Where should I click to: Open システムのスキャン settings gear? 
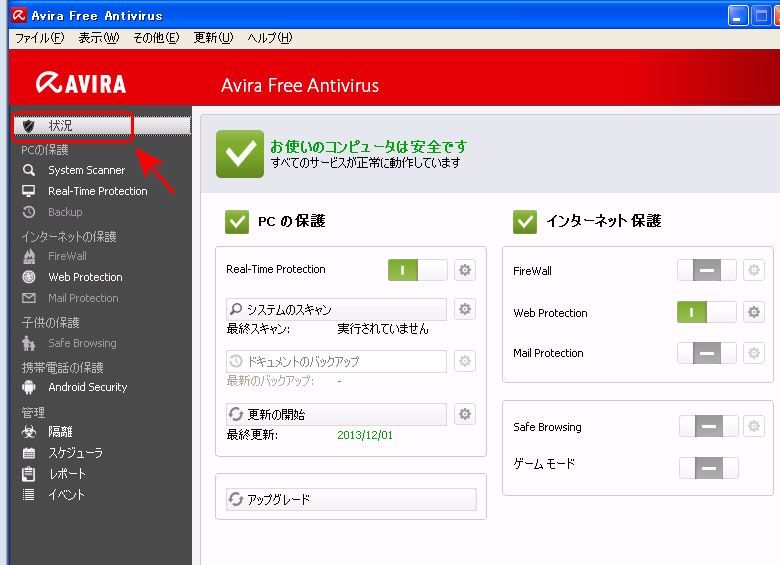(465, 309)
